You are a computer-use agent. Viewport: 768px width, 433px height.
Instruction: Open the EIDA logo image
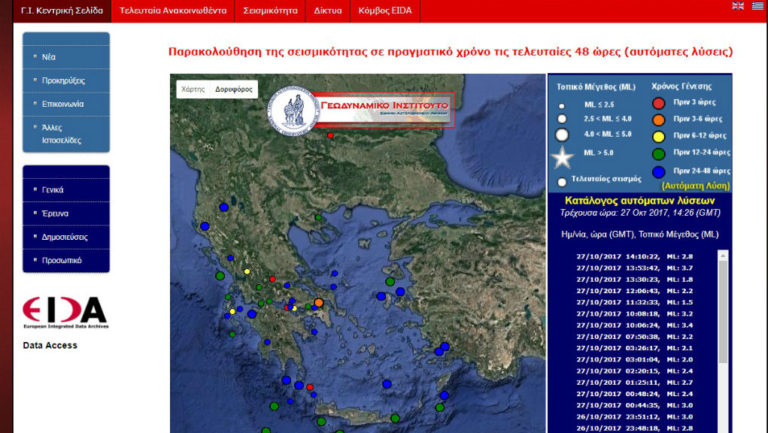point(65,313)
